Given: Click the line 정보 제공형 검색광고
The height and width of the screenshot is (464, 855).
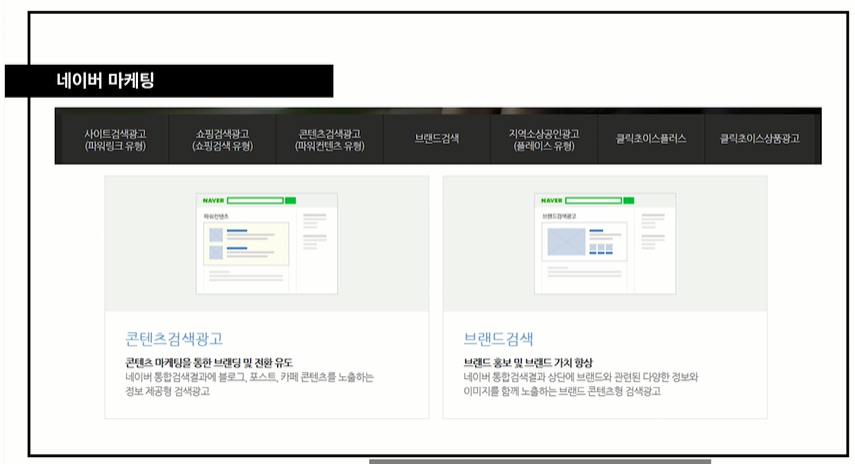Looking at the screenshot, I should [x=167, y=391].
